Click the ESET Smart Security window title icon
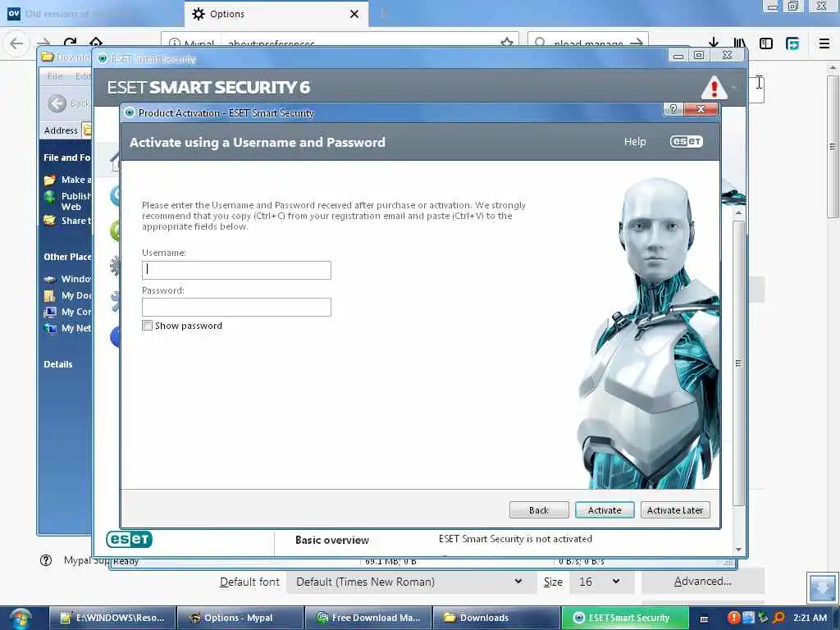 (x=103, y=58)
